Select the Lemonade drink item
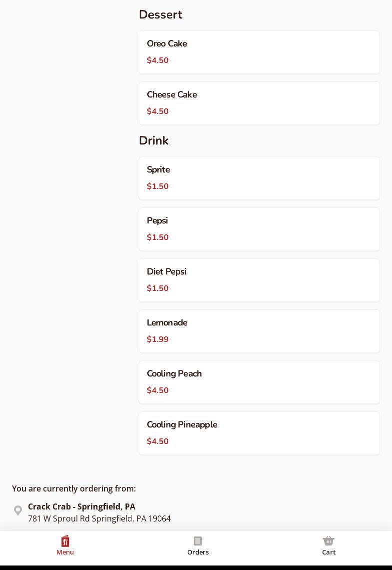The width and height of the screenshot is (392, 570). coord(259,331)
